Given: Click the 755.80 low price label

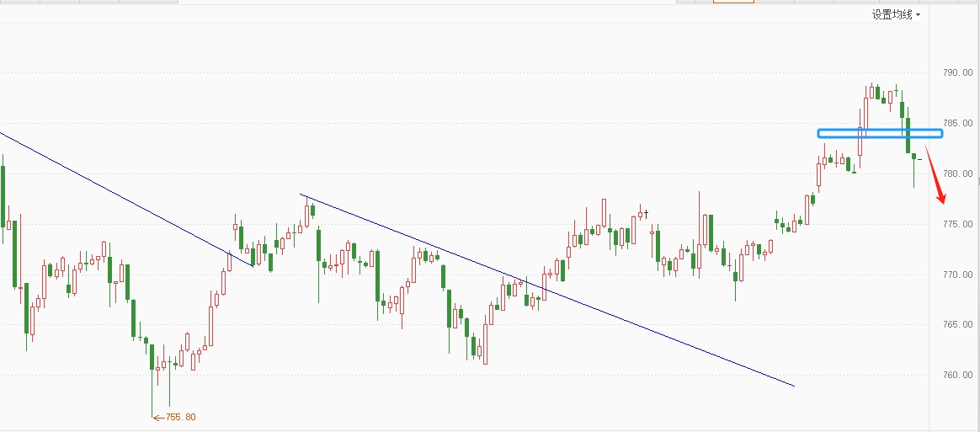Looking at the screenshot, I should point(181,417).
